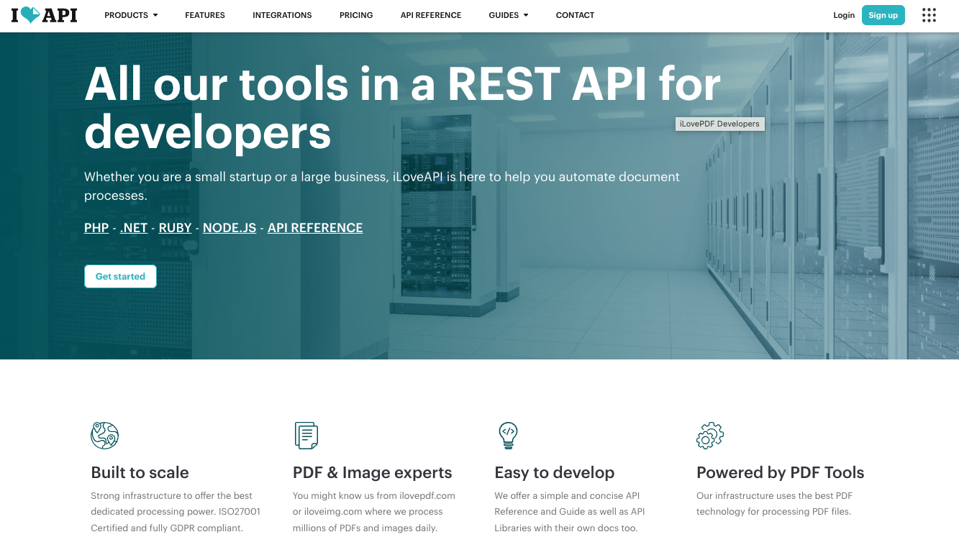Click the document icon above PDF & Image experts
The width and height of the screenshot is (959, 560).
(306, 436)
